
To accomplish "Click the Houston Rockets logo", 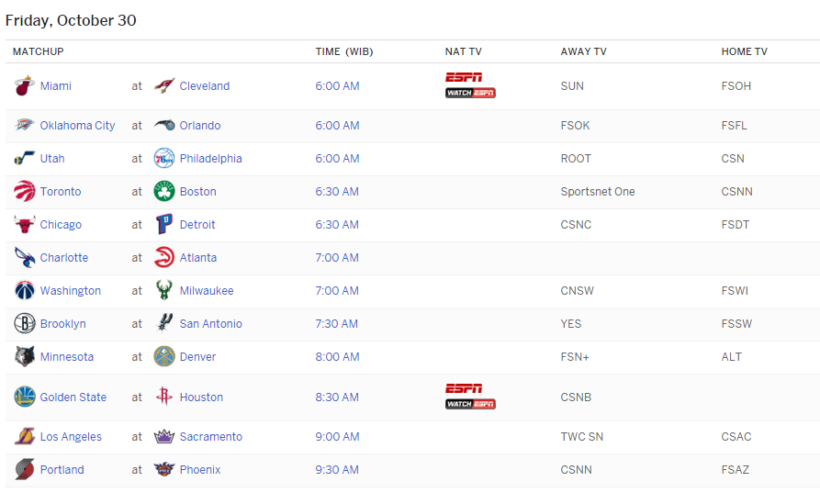I will click(x=164, y=398).
